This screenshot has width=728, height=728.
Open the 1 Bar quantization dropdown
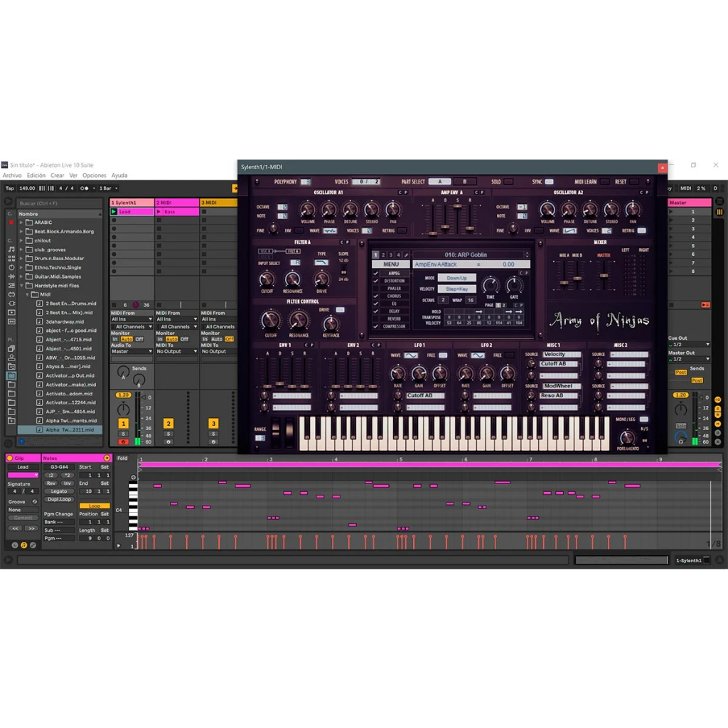click(x=108, y=188)
